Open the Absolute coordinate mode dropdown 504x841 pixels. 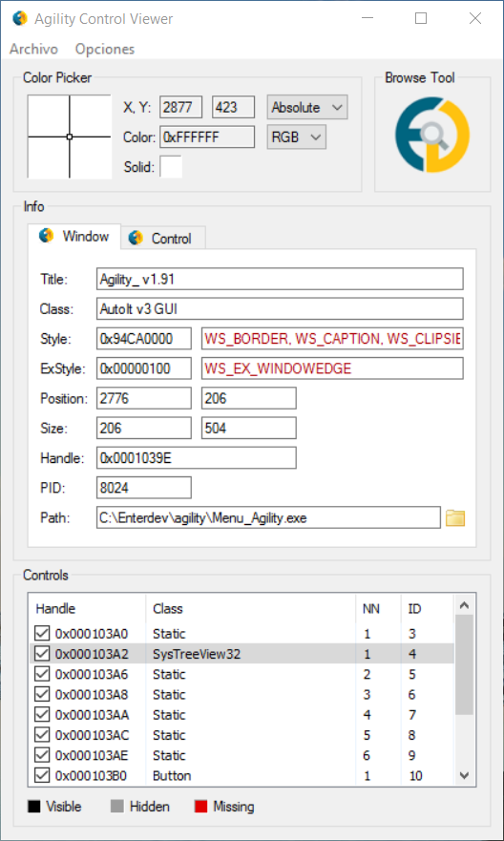tap(307, 107)
